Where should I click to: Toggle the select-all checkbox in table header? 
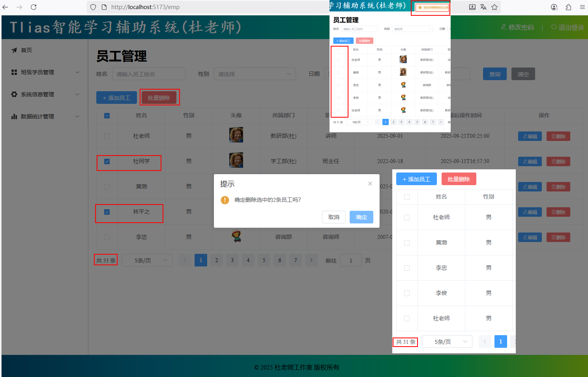point(107,116)
